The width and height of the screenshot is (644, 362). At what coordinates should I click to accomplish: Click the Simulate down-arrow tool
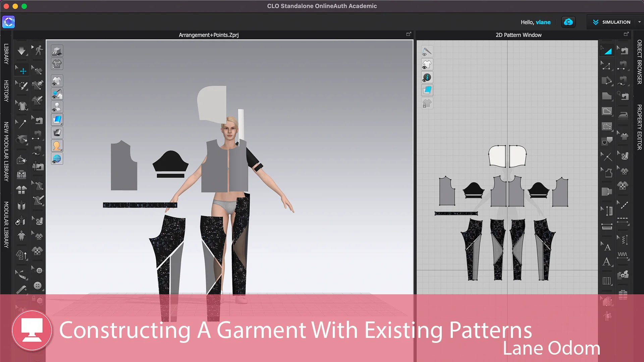21,51
